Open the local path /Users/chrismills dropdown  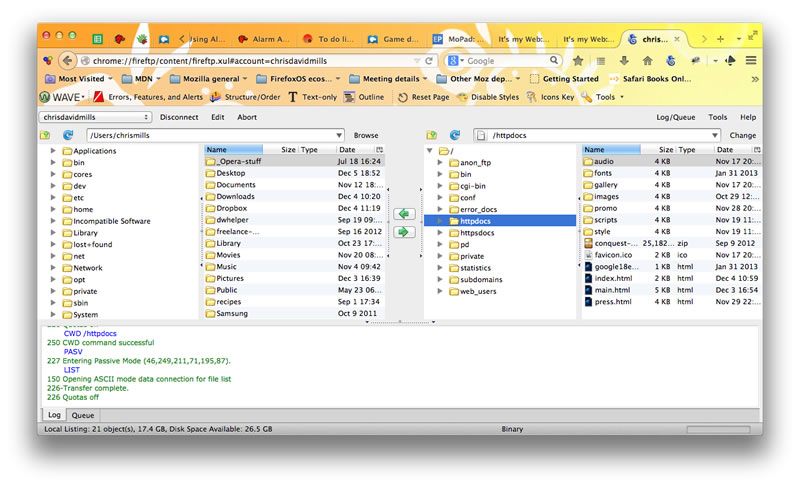pyautogui.click(x=339, y=135)
